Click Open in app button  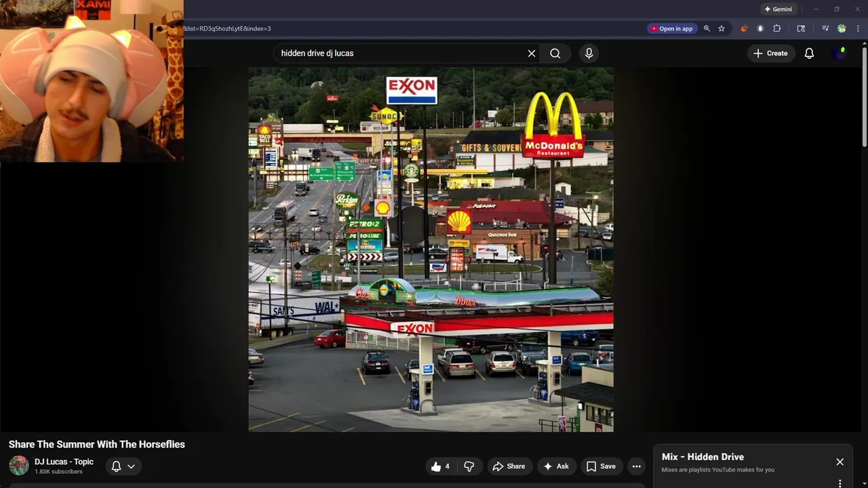(x=671, y=28)
